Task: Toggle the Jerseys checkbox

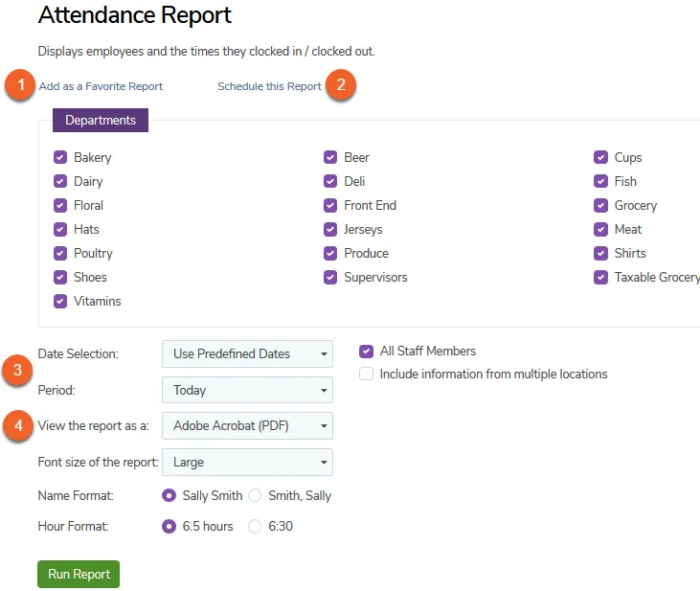Action: point(330,229)
